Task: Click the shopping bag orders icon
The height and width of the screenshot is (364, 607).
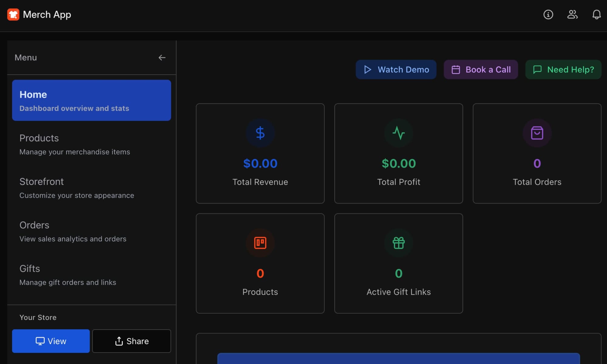Action: coord(537,133)
